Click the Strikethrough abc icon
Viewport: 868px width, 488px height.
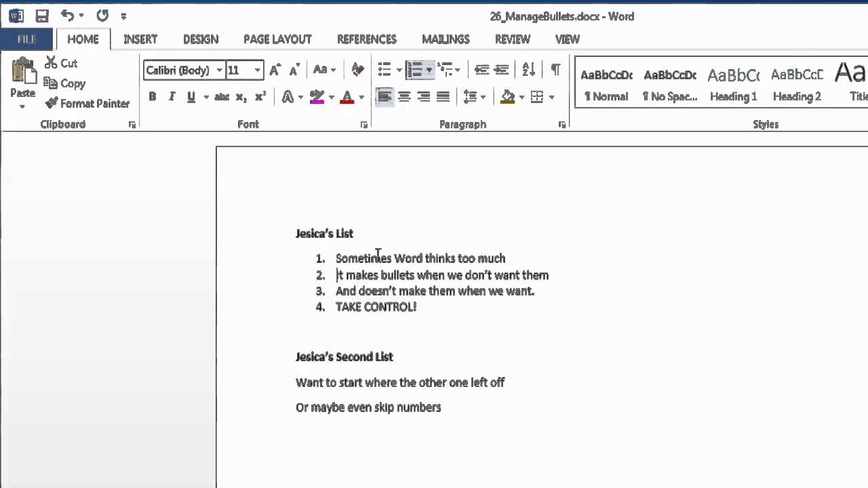point(222,97)
